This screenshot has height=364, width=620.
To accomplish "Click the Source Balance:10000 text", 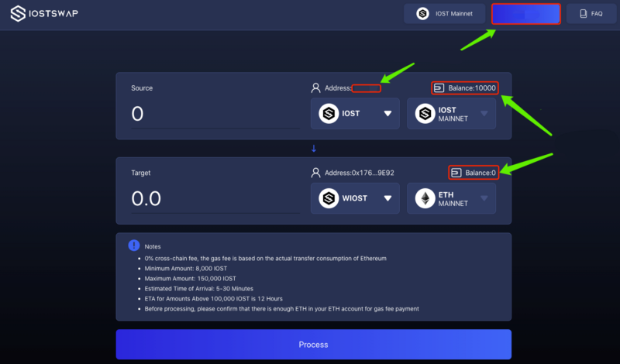I will pos(472,88).
